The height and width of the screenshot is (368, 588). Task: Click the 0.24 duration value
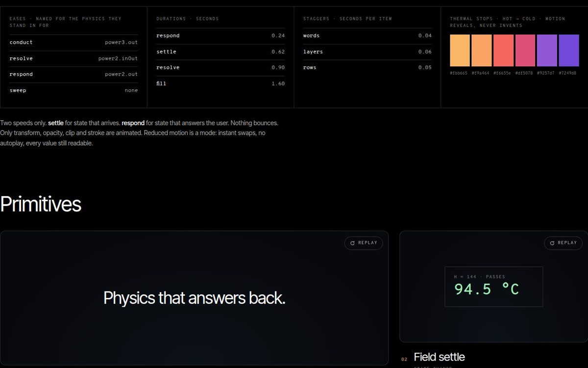[278, 35]
